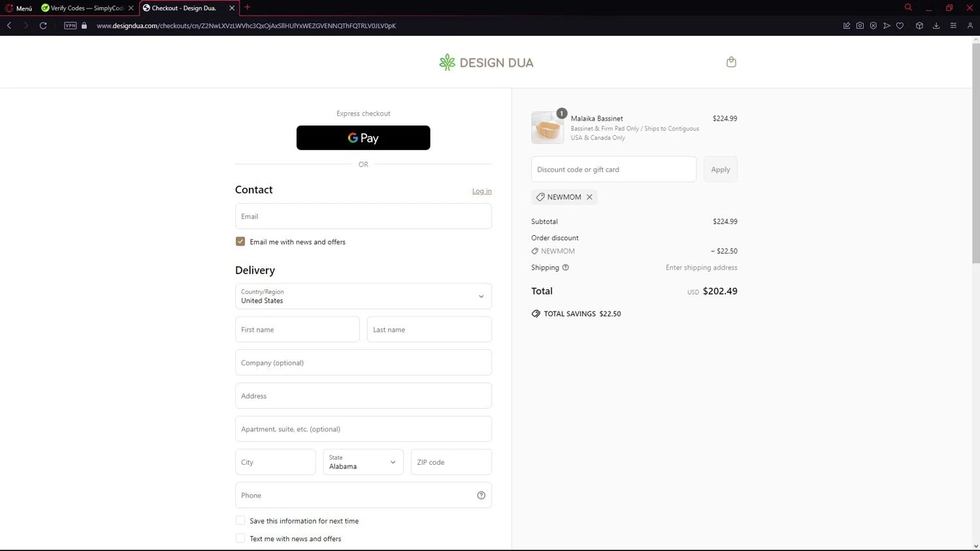
Task: Focus the Email input field
Action: tap(363, 216)
